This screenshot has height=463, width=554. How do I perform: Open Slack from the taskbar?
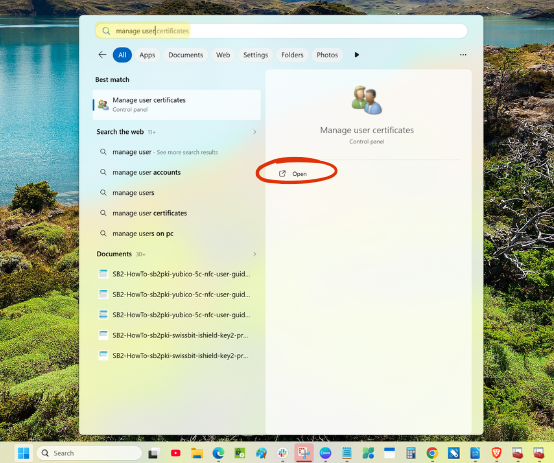pyautogui.click(x=282, y=453)
